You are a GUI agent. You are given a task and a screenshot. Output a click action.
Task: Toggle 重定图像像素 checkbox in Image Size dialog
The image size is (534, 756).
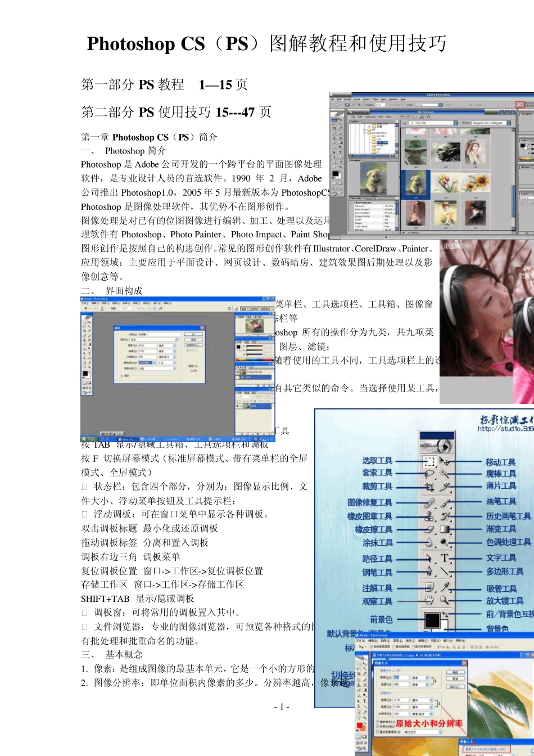[x=378, y=732]
